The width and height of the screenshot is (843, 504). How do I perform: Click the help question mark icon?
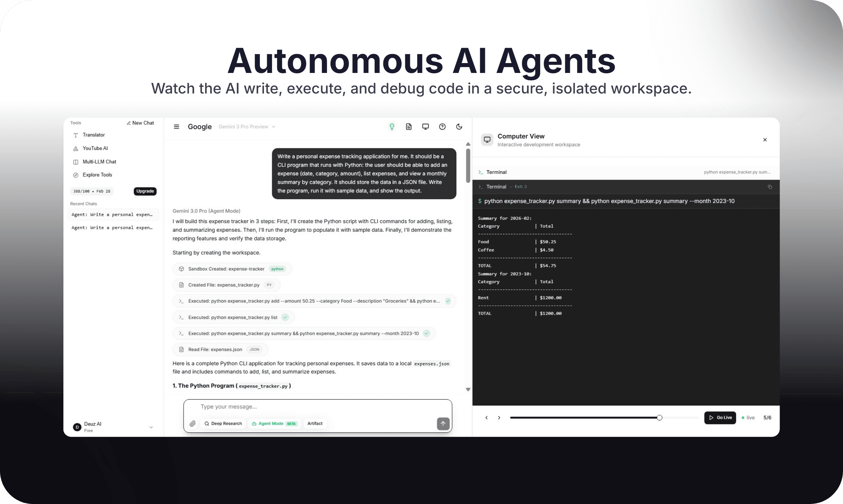442,126
